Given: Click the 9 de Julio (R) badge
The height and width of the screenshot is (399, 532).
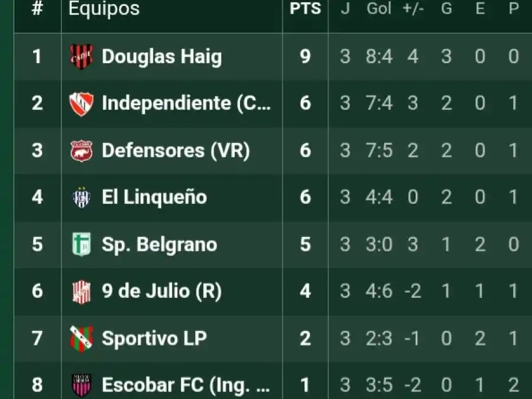Looking at the screenshot, I should coord(81,291).
